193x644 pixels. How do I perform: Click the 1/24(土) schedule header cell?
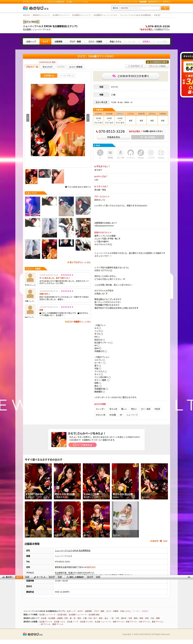pyautogui.click(x=120, y=113)
